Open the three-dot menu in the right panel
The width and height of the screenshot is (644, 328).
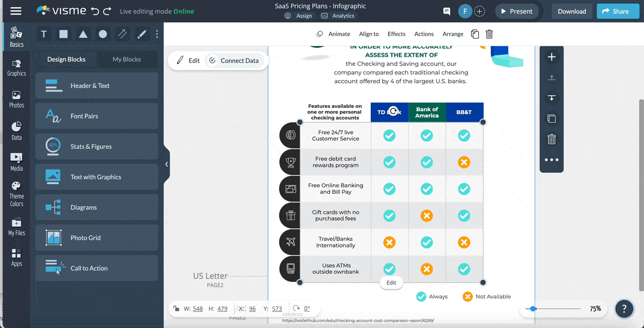pos(551,159)
